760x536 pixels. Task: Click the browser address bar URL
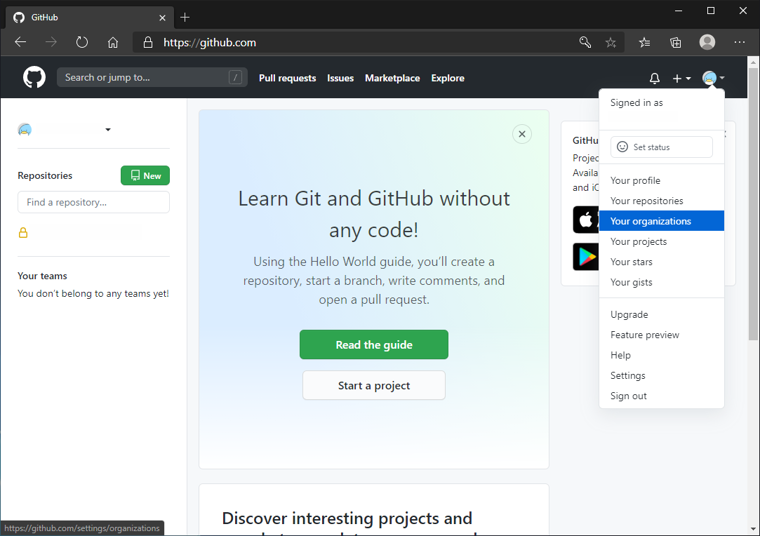coord(209,43)
